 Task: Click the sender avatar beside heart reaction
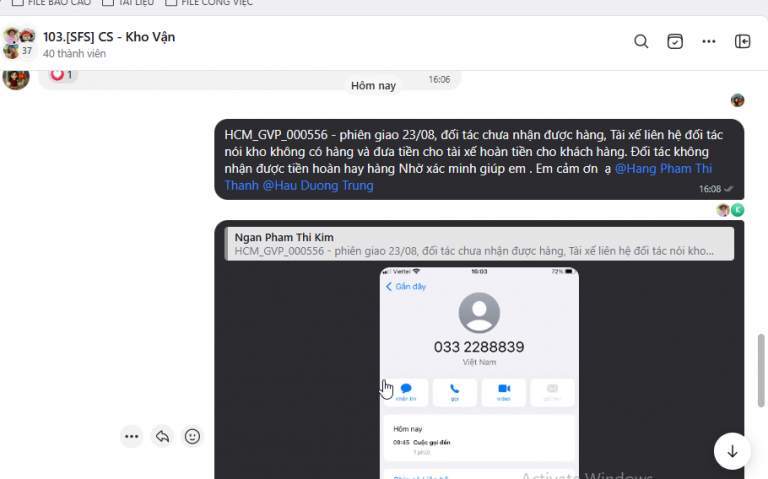tap(16, 78)
